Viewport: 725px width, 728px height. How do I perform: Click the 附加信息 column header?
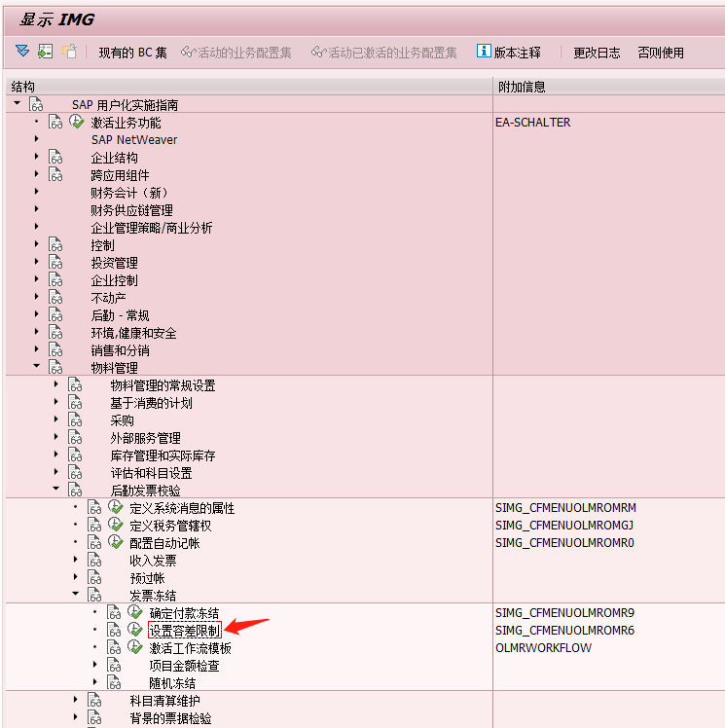pyautogui.click(x=609, y=87)
